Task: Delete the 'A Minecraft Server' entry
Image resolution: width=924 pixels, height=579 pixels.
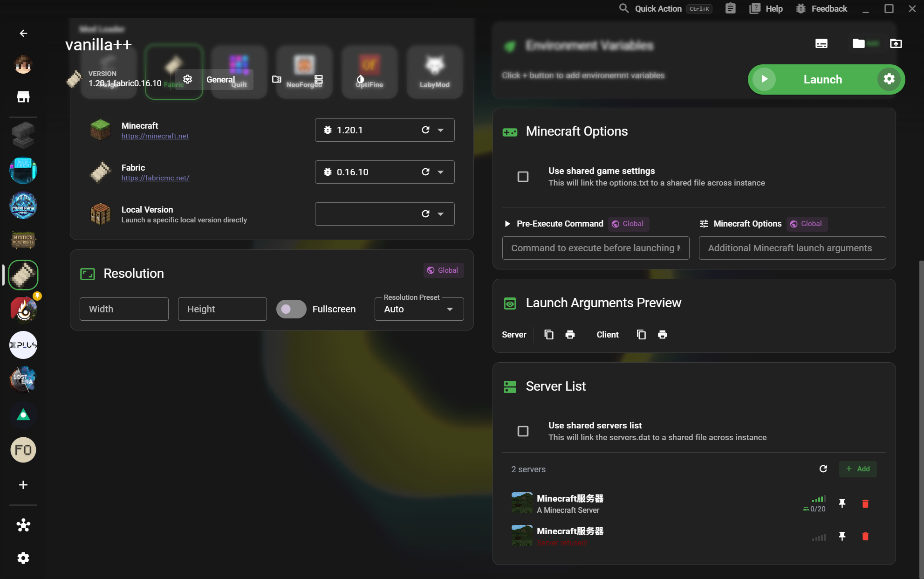Action: pos(865,503)
